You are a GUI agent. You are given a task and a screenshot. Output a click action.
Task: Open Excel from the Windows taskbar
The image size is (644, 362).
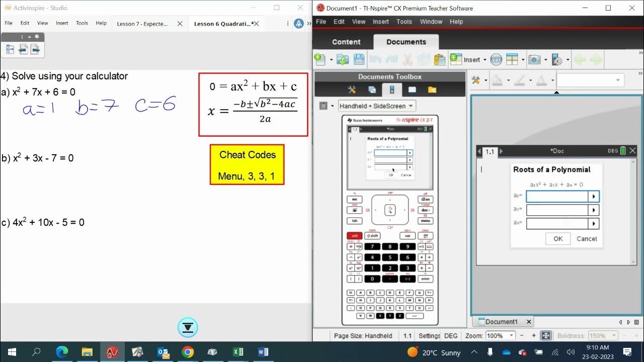tap(238, 352)
